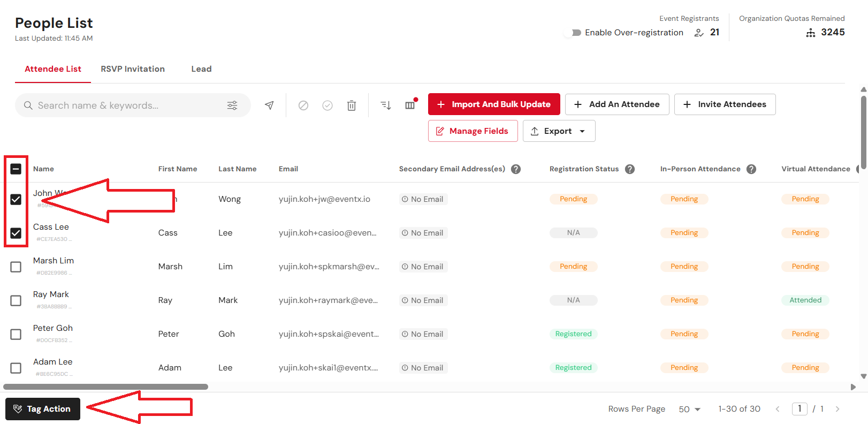
Task: Click the Organization Quotas hierarchy icon
Action: [x=811, y=33]
